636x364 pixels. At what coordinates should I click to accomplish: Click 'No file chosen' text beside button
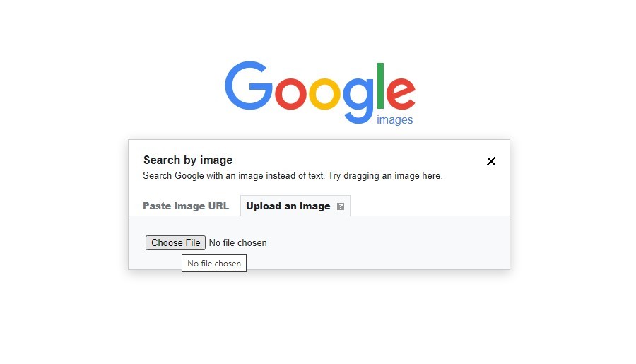[237, 242]
